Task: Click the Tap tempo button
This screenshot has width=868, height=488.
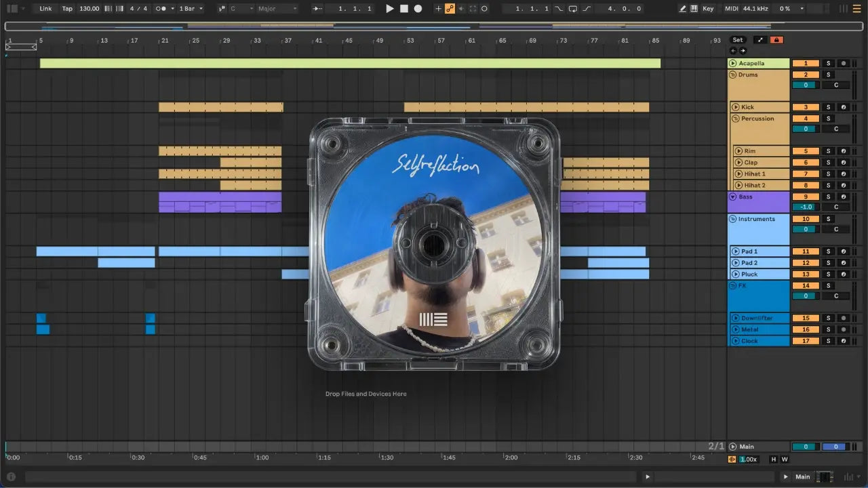Action: click(67, 9)
